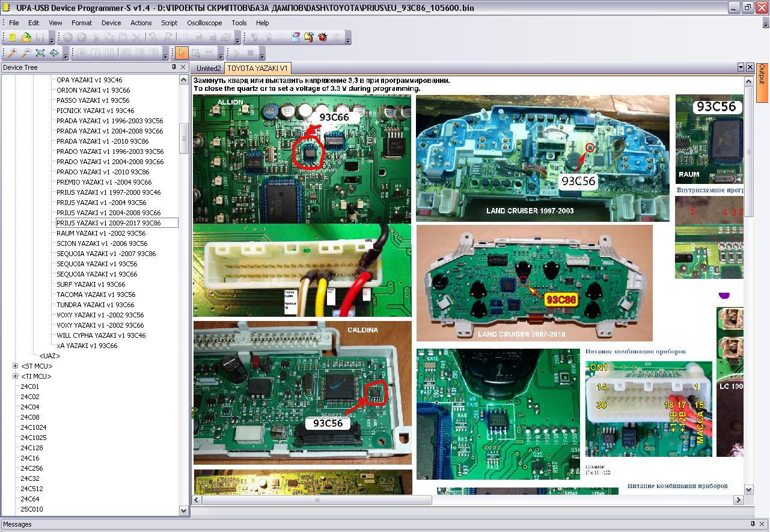Open the Tools menu
The height and width of the screenshot is (532, 770).
239,23
